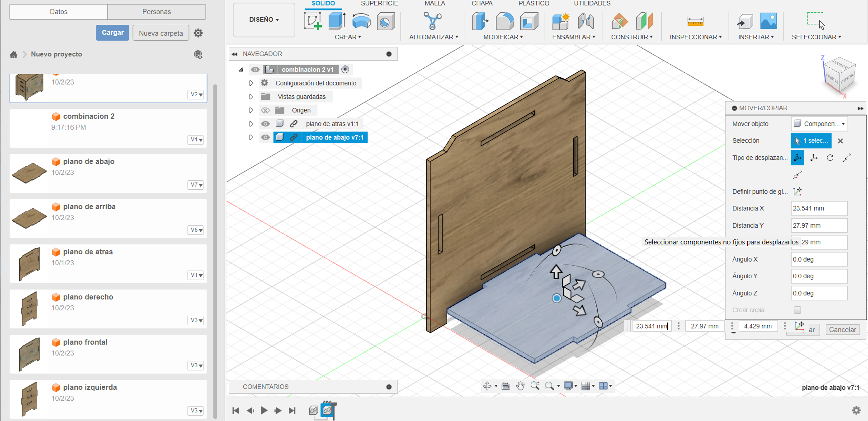
Task: Play the timeline
Action: click(264, 410)
